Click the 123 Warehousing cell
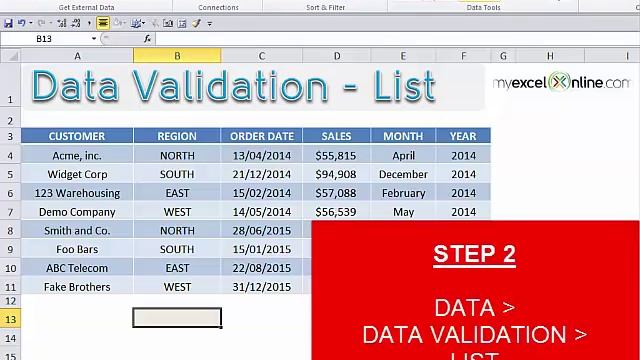The width and height of the screenshot is (640, 360). pyautogui.click(x=77, y=193)
